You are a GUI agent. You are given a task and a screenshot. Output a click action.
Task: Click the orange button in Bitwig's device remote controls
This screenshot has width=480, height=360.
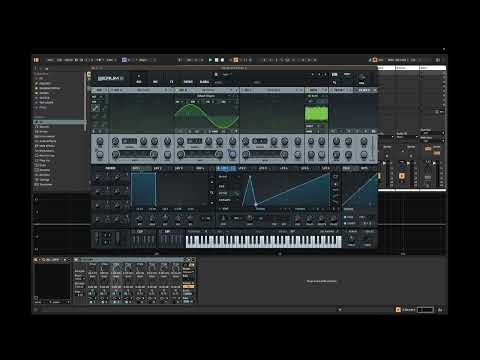[x=188, y=286]
